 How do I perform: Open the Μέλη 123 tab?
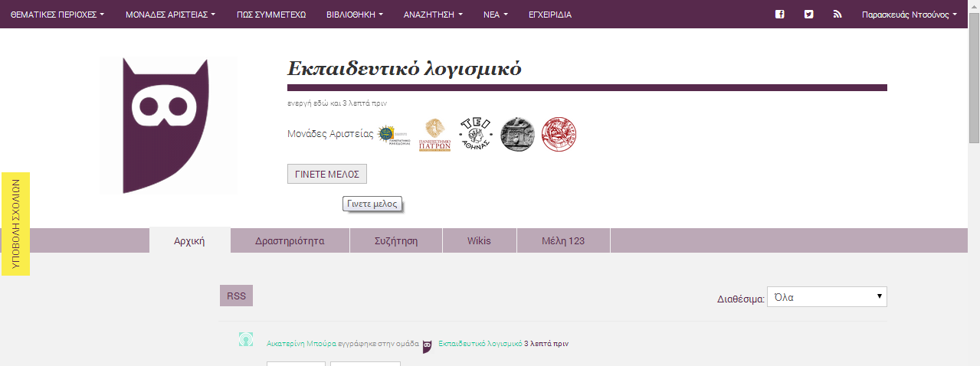point(563,240)
